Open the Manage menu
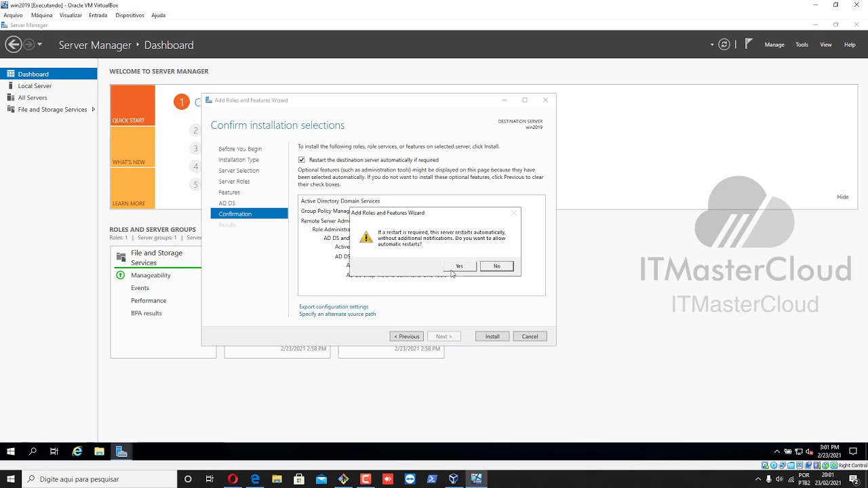Viewport: 868px width, 488px height. point(774,45)
